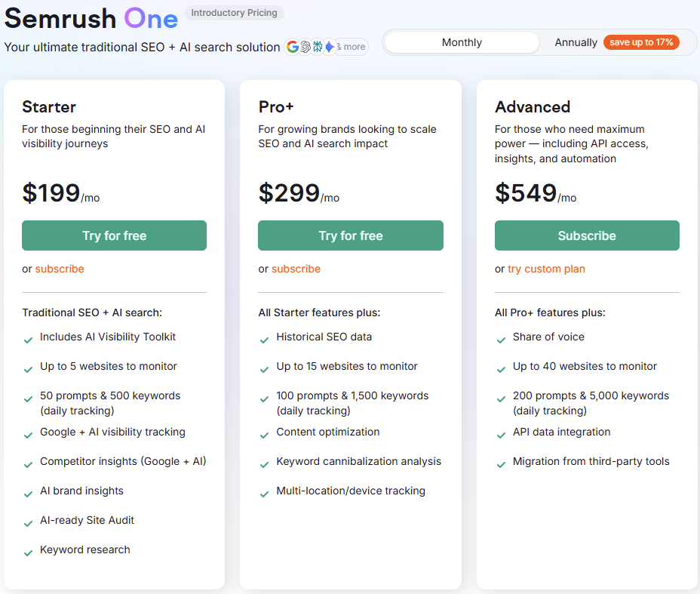Image resolution: width=700 pixels, height=594 pixels.
Task: Click checkmark beside "Content optimization"
Action: coord(264,435)
